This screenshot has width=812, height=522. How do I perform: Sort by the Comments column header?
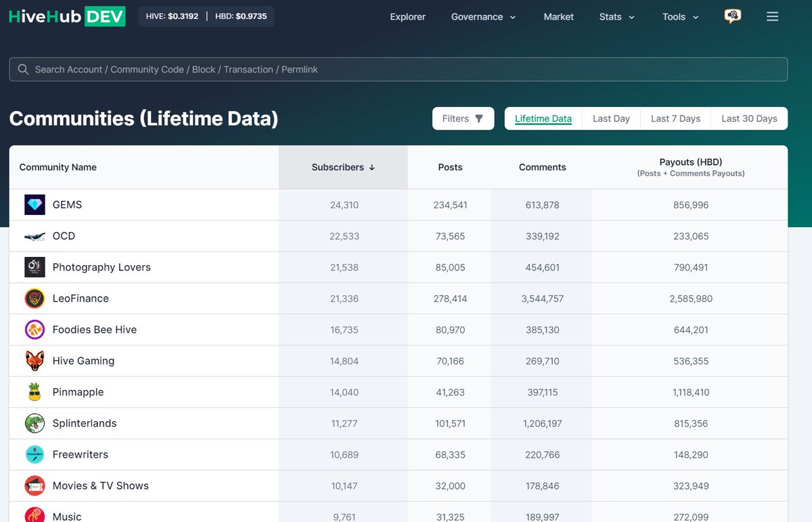pos(542,167)
